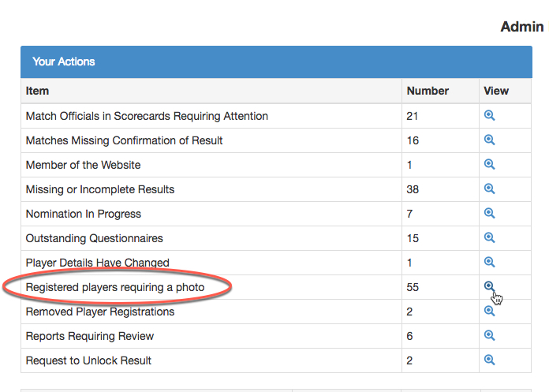549x392 pixels.
Task: Open Nomination In Progress view icon
Action: click(x=489, y=213)
